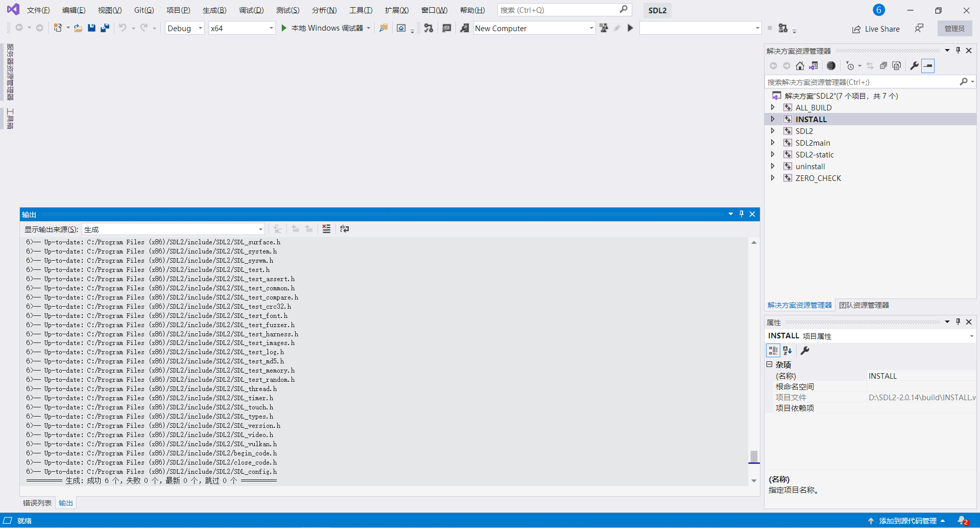Switch properties to categorized view

(x=773, y=351)
